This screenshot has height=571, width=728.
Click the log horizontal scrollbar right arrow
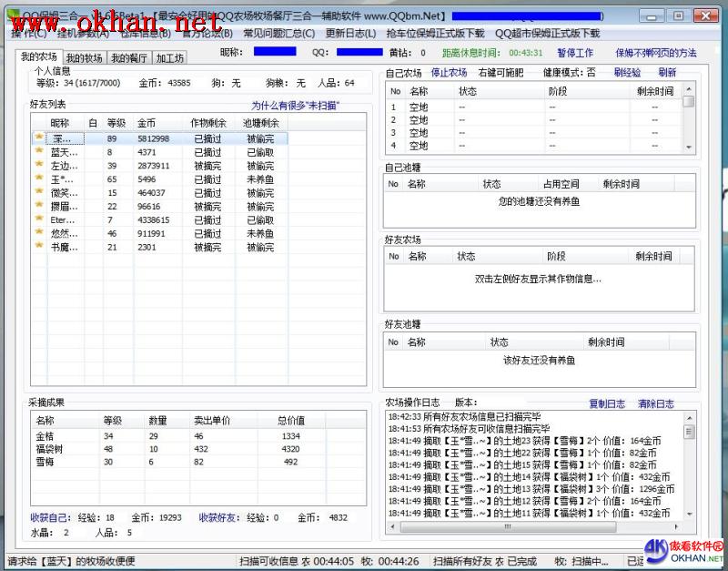[x=676, y=527]
